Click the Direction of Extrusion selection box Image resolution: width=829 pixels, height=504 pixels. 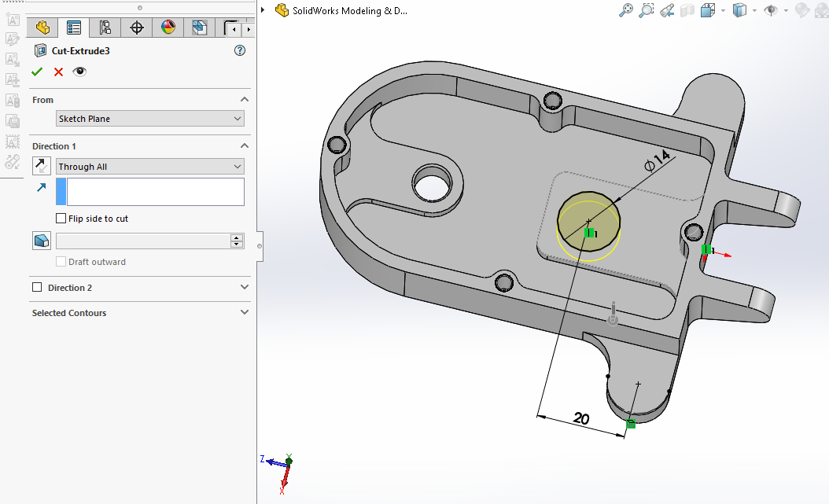click(x=155, y=192)
